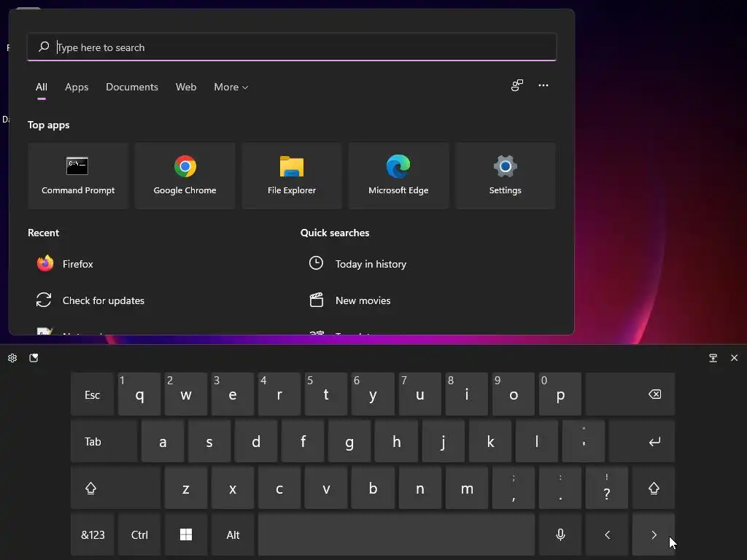This screenshot has height=560, width=747.
Task: Tap the t key
Action: point(326,394)
